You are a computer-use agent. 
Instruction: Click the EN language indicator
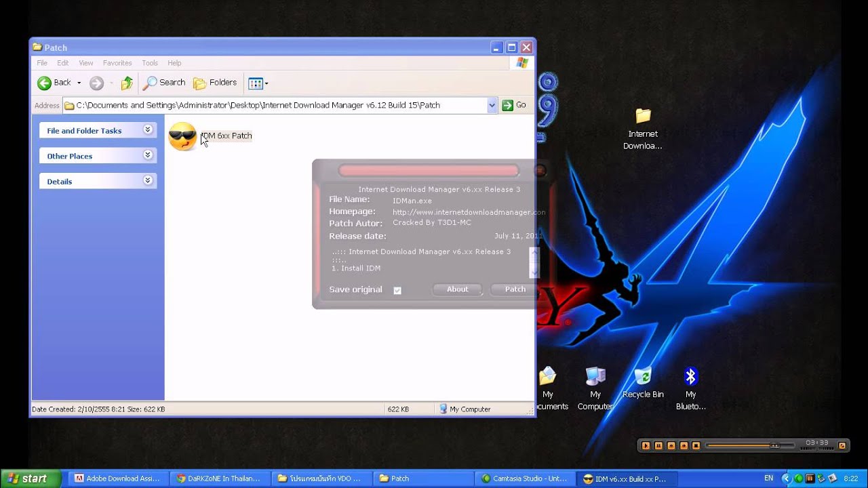[x=768, y=478]
